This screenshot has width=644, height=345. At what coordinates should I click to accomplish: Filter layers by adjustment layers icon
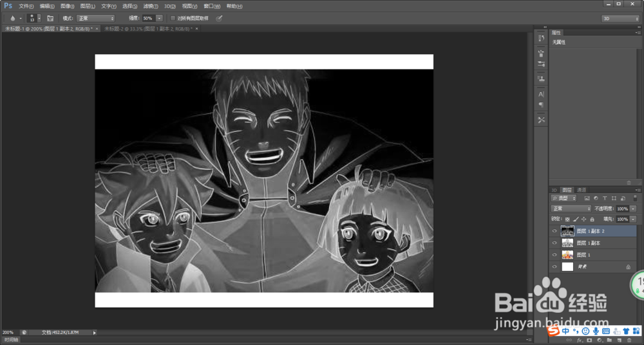point(596,198)
